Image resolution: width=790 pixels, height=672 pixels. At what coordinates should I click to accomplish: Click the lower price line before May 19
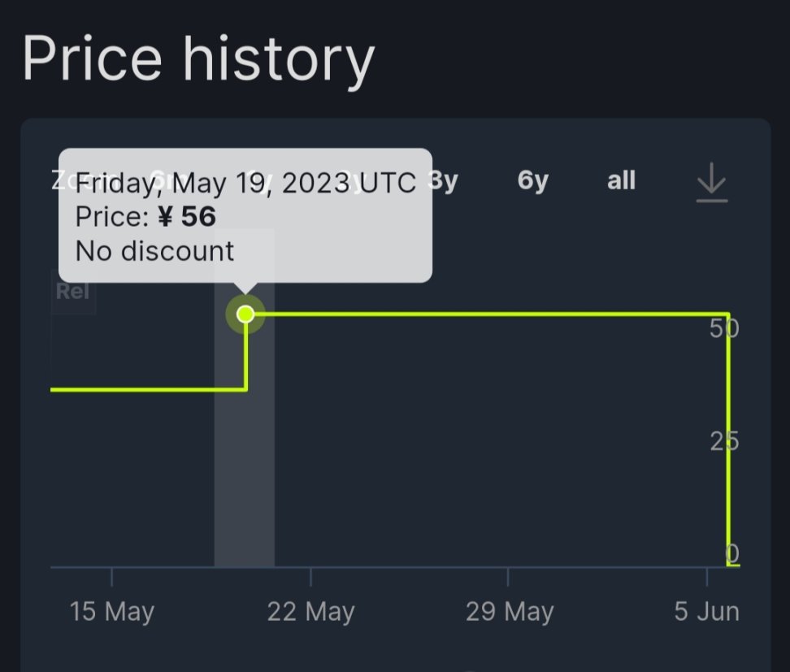[148, 389]
